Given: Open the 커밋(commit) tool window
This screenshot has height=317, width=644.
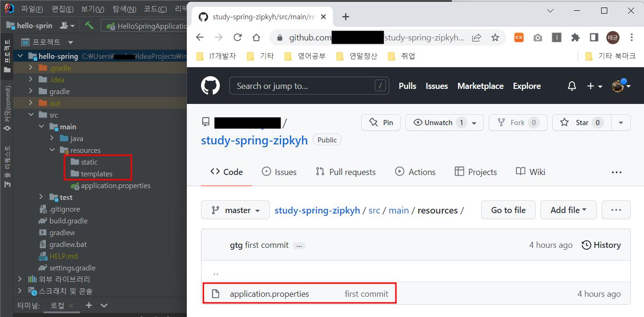Looking at the screenshot, I should tap(7, 109).
